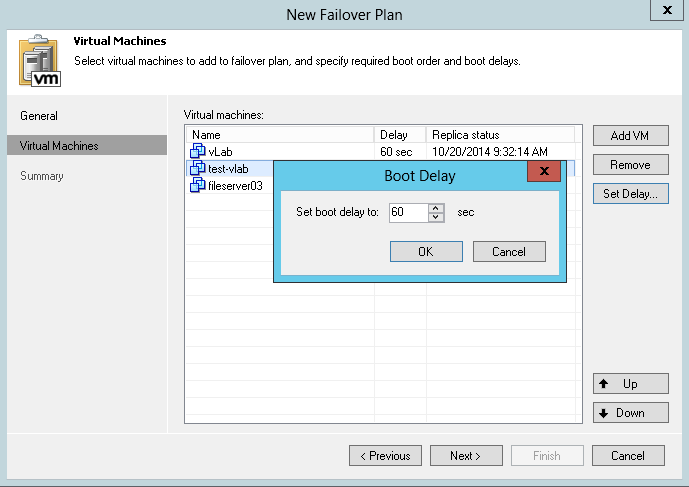
Task: Open the Set Delay dialog button
Action: pyautogui.click(x=630, y=194)
